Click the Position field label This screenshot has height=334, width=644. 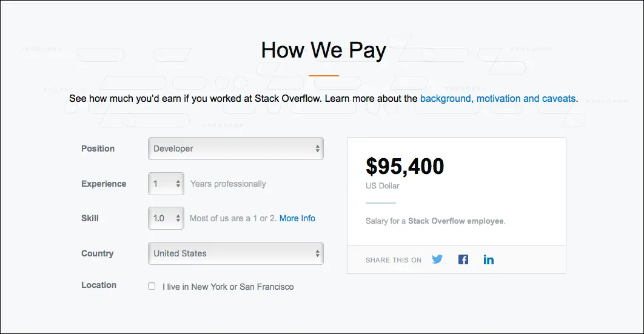point(98,149)
